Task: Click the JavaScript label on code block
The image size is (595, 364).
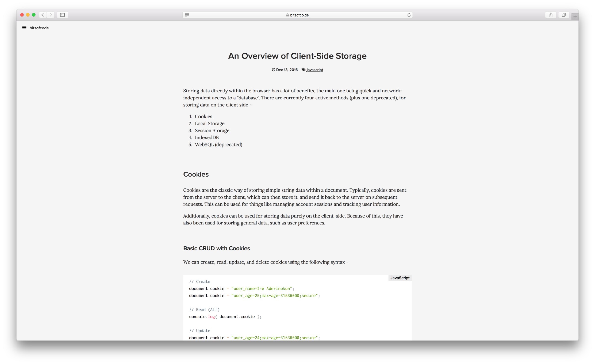Action: pyautogui.click(x=400, y=278)
